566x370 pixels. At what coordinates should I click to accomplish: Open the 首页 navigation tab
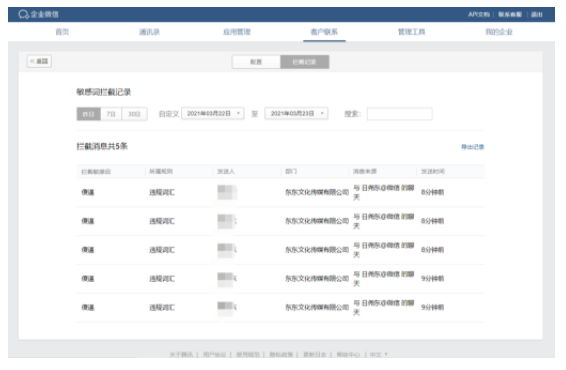click(x=62, y=32)
